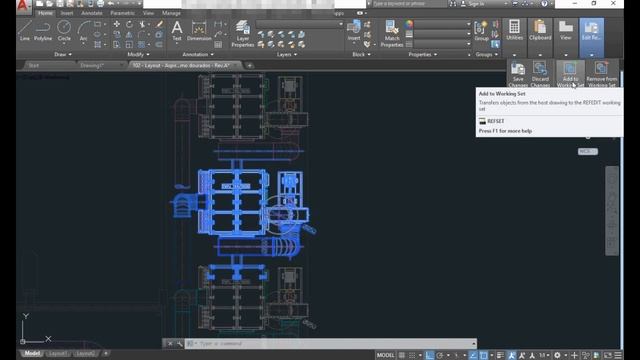Expand the Draw panel dropdown

pyautogui.click(x=63, y=54)
